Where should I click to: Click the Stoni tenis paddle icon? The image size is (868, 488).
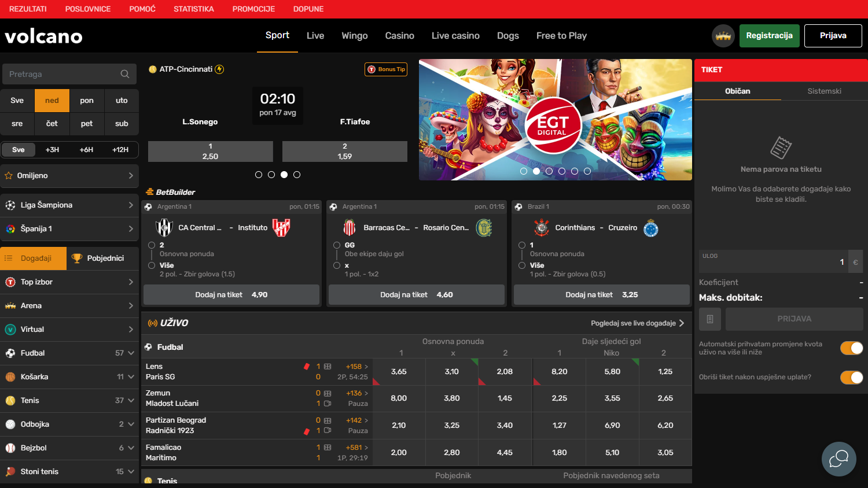point(10,472)
